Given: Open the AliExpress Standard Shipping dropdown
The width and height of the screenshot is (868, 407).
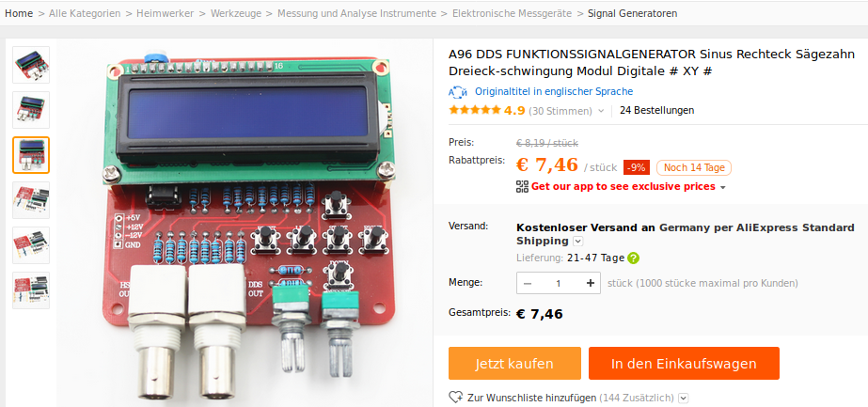Looking at the screenshot, I should click(578, 242).
